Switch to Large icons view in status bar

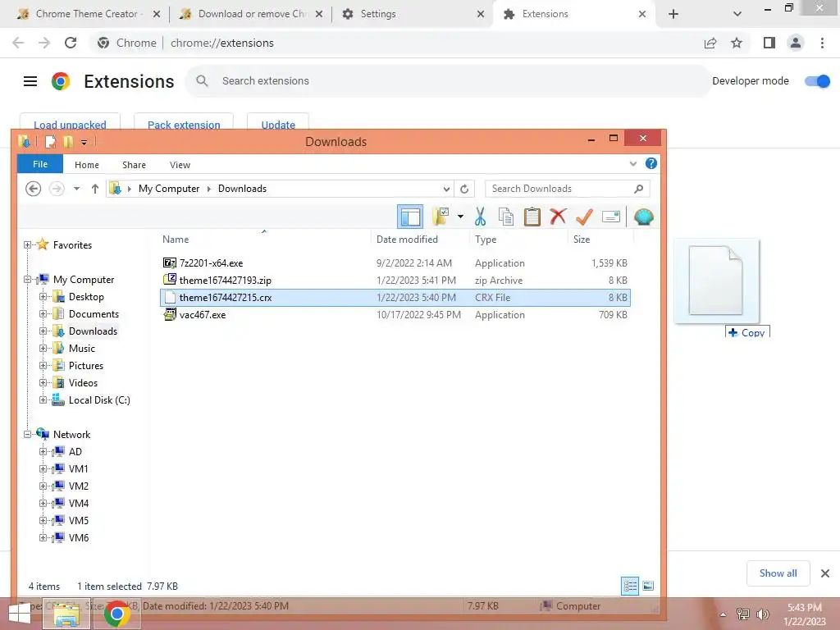648,586
